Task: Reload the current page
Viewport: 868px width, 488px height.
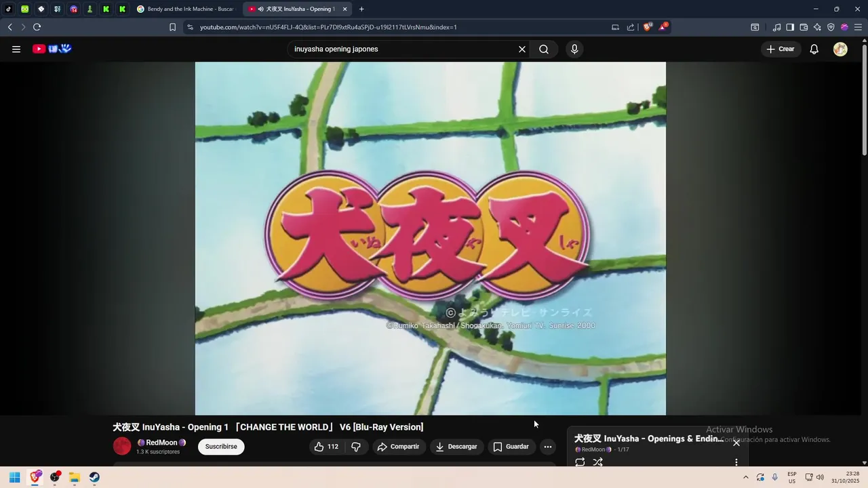Action: 37,27
